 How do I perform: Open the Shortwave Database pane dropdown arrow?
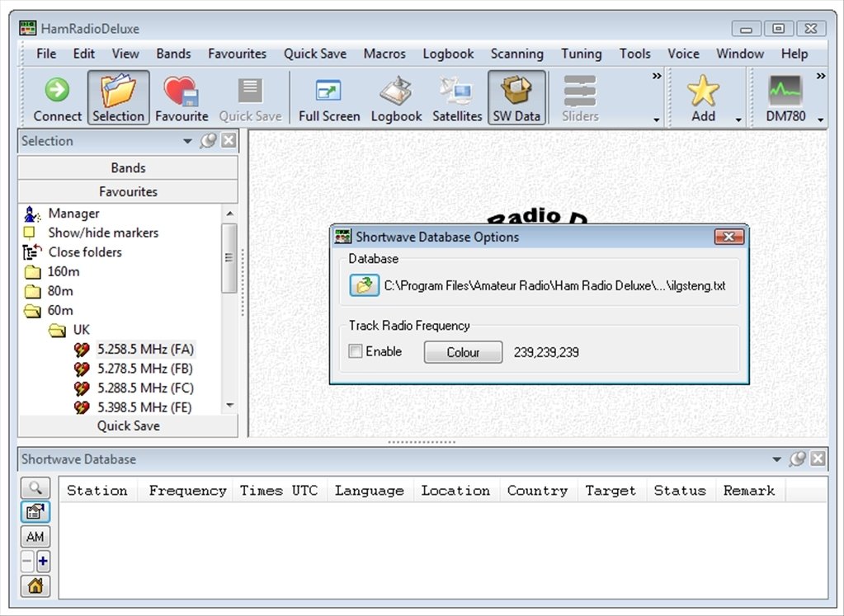point(776,458)
